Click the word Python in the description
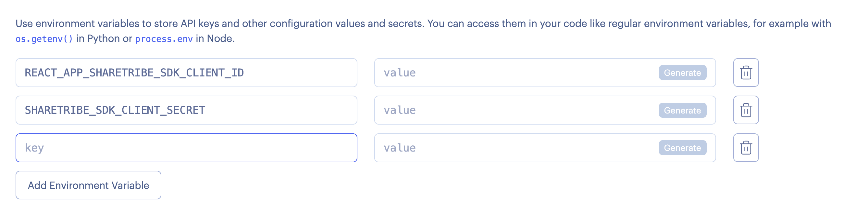Viewport: 868px width, 214px height. tap(104, 38)
